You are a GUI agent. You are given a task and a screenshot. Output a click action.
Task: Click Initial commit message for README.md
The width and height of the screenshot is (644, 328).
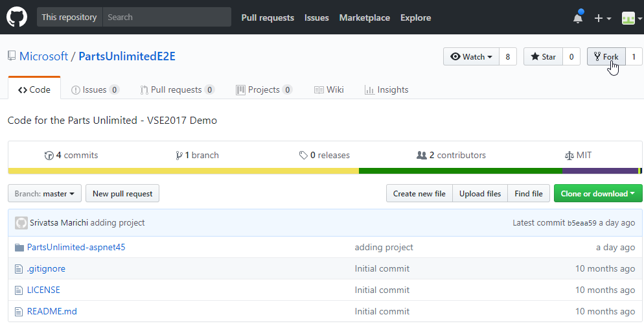click(x=382, y=312)
